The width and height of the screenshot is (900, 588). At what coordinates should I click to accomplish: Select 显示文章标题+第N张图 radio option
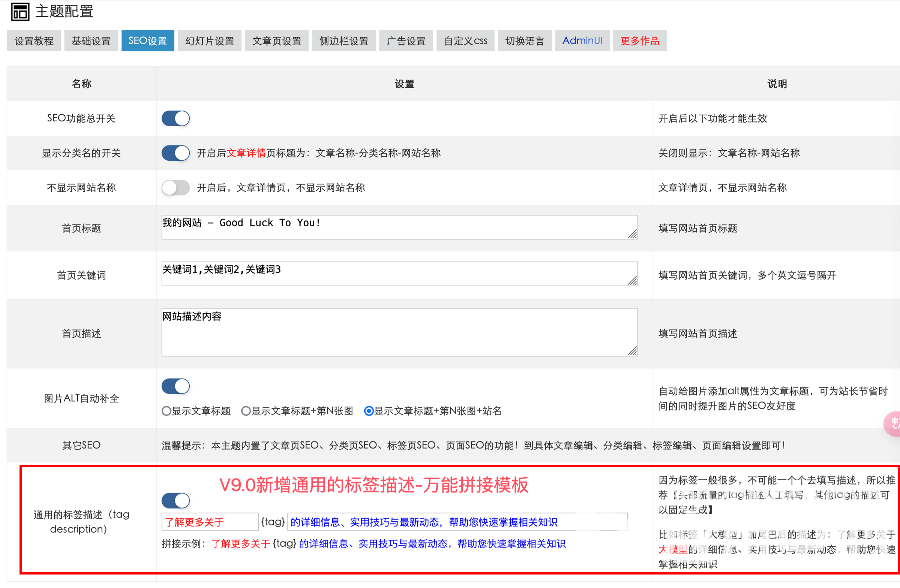tap(246, 411)
